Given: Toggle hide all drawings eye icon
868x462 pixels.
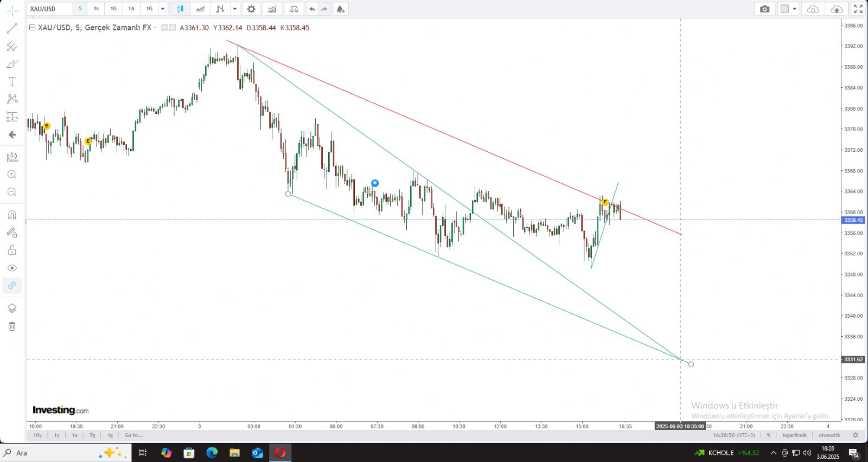Looking at the screenshot, I should coord(12,268).
